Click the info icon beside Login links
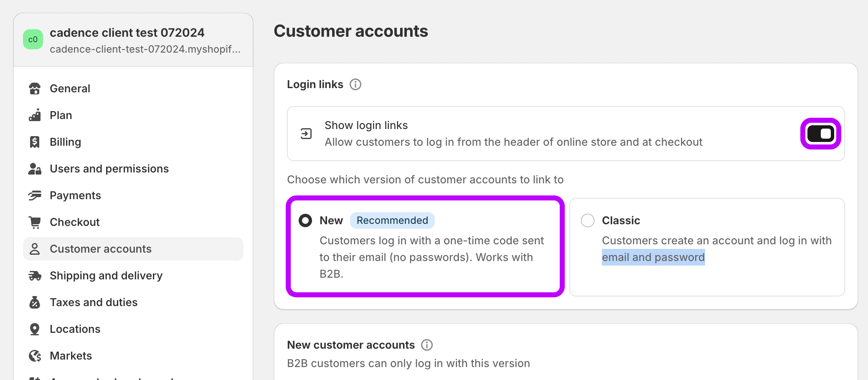This screenshot has width=868, height=380. (x=355, y=84)
